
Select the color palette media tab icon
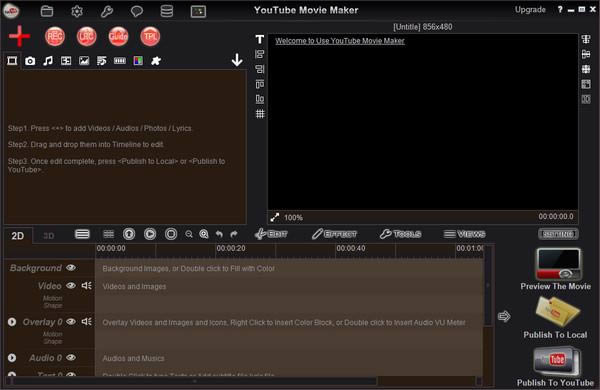pos(138,61)
